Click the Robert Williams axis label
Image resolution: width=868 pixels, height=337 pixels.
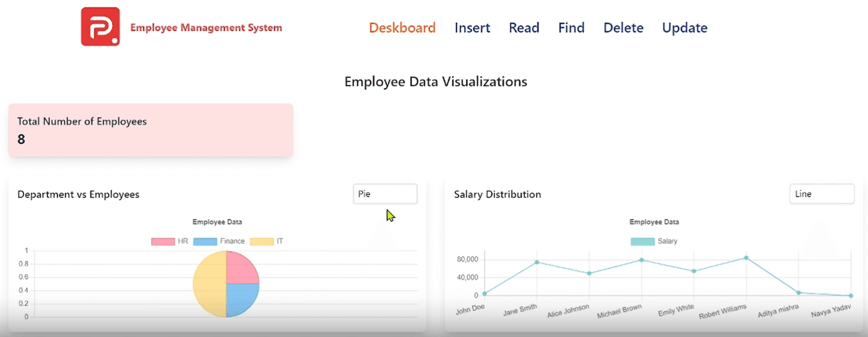click(x=723, y=311)
